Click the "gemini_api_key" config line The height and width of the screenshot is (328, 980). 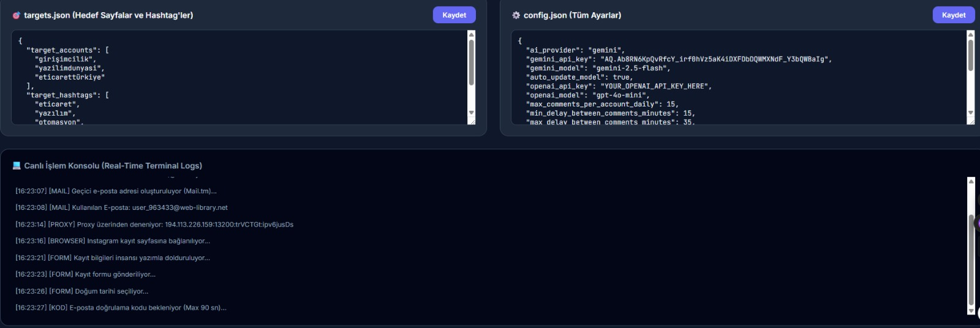click(x=679, y=59)
